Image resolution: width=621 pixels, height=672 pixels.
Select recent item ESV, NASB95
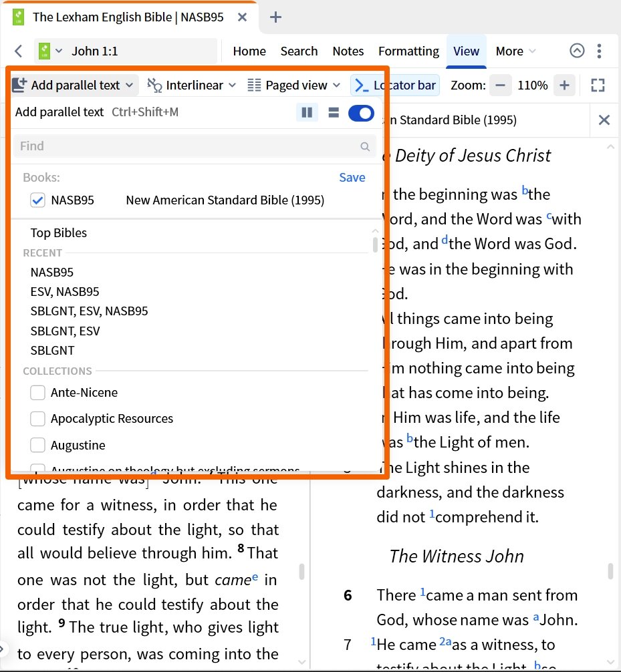click(65, 291)
